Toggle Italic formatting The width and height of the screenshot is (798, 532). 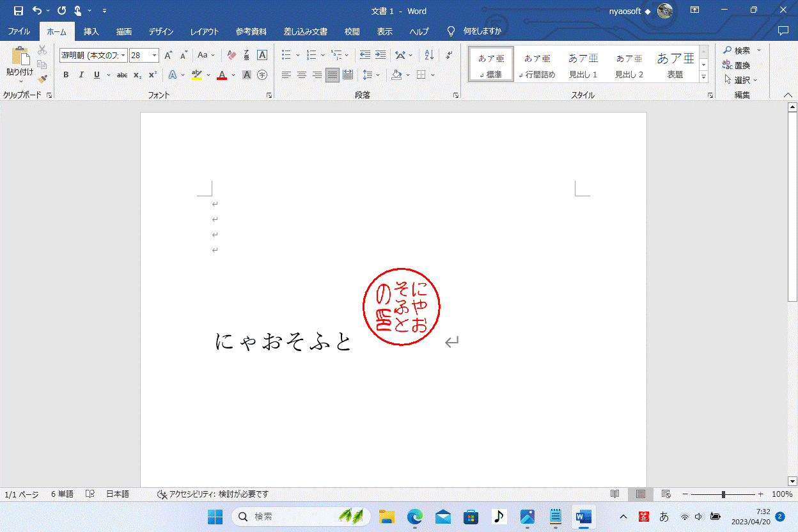[81, 75]
